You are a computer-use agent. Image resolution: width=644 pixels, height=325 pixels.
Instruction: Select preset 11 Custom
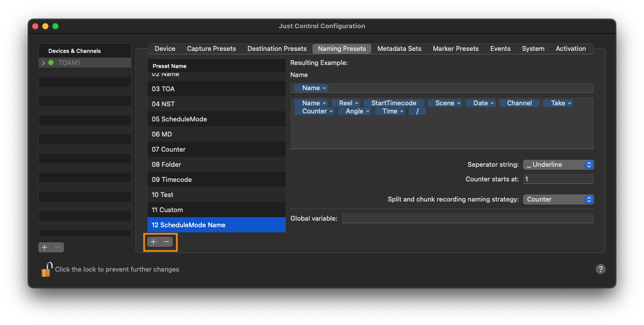pyautogui.click(x=217, y=210)
